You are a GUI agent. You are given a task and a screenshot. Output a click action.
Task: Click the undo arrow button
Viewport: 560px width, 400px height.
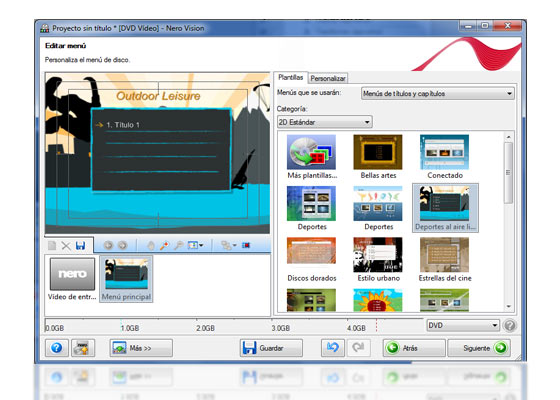coord(333,348)
